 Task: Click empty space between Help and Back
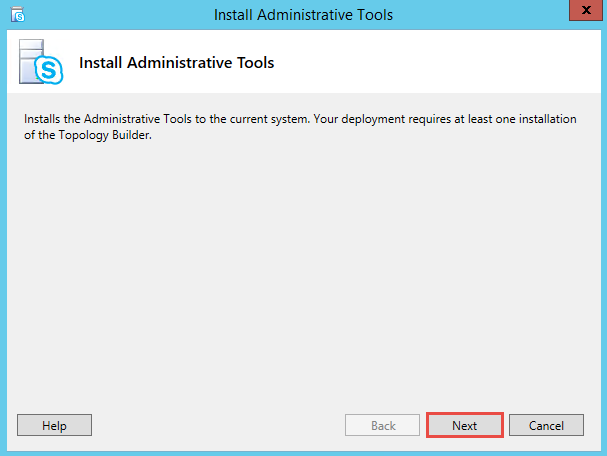(x=215, y=425)
